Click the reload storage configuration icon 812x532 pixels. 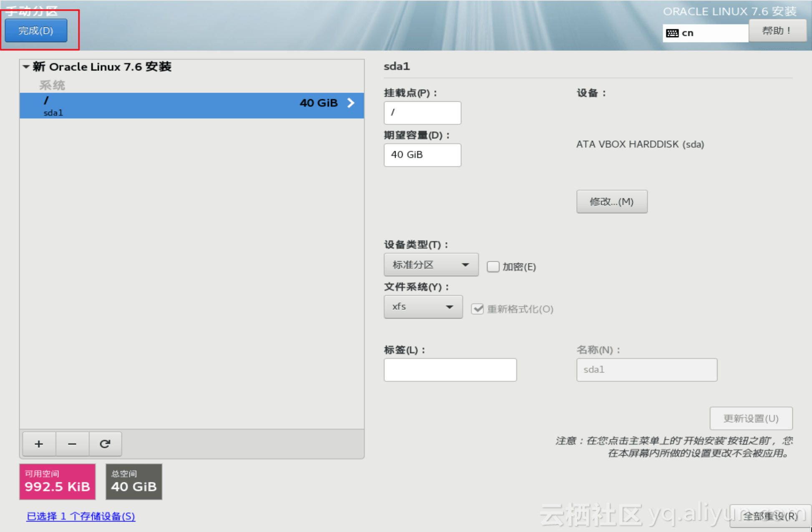tap(105, 444)
